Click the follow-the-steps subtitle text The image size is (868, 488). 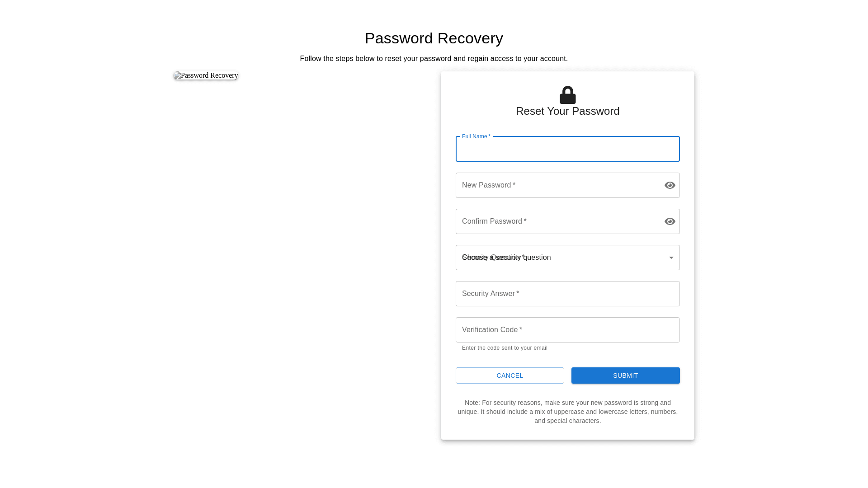pyautogui.click(x=434, y=59)
